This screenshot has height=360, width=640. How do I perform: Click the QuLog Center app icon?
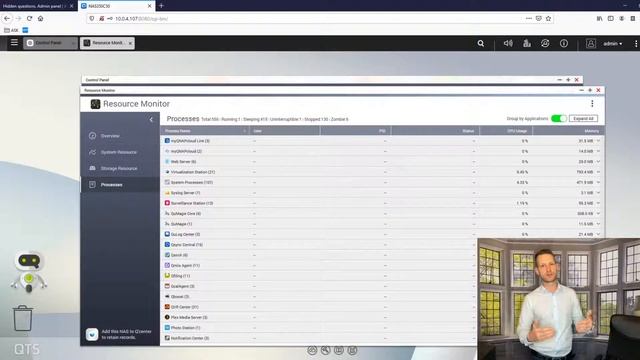[167, 234]
